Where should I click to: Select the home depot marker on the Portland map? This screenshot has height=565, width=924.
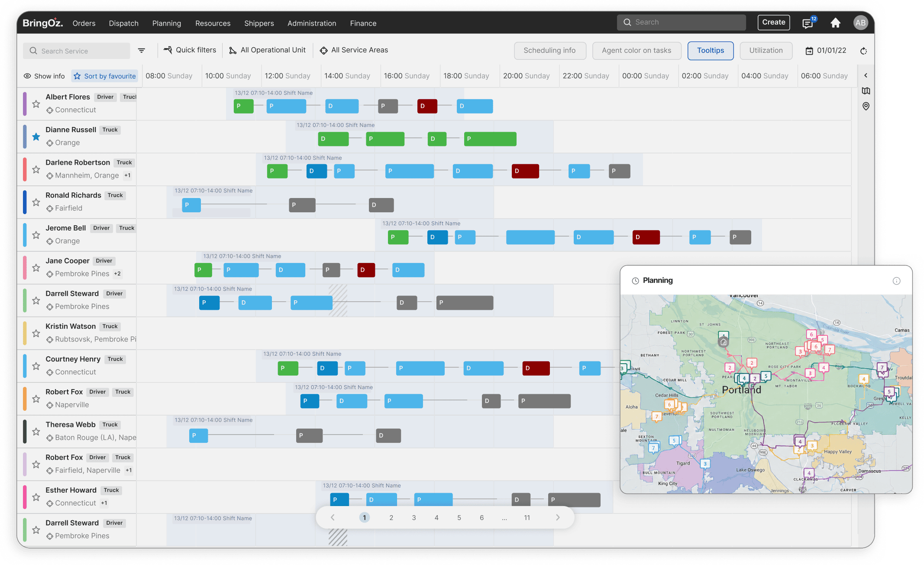pos(723,342)
